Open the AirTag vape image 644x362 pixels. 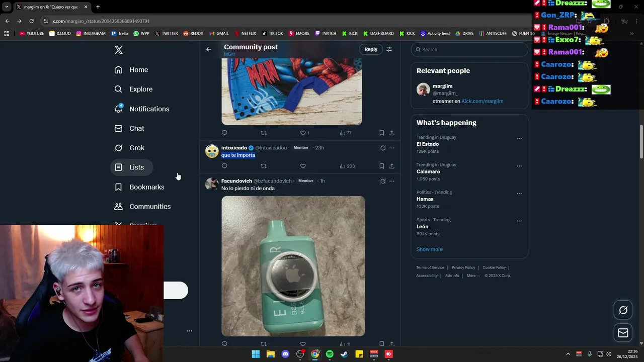click(x=293, y=266)
